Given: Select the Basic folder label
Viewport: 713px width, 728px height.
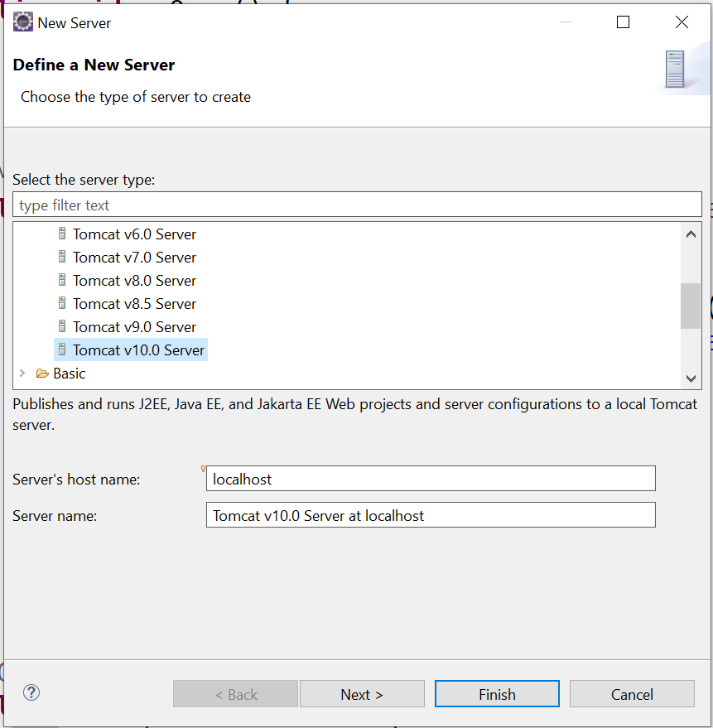Looking at the screenshot, I should click(70, 374).
